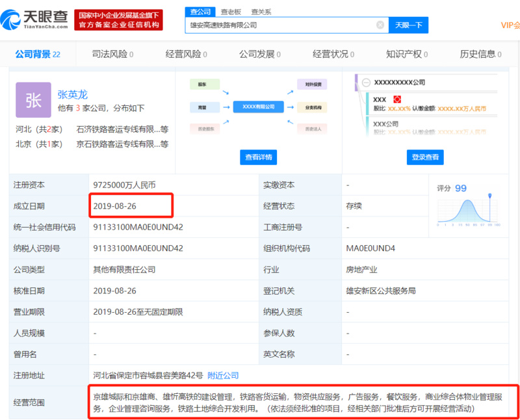Open the 历史信息 section tab

pos(478,55)
